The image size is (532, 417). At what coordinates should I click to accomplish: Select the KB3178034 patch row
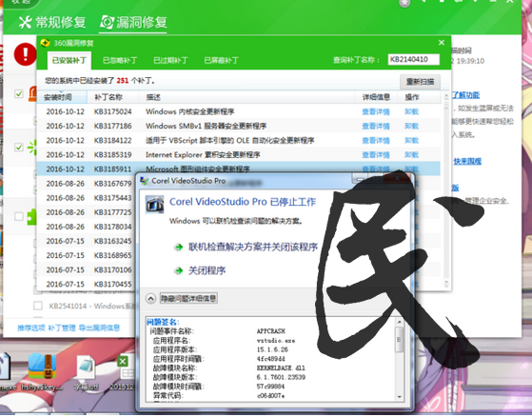click(x=87, y=227)
